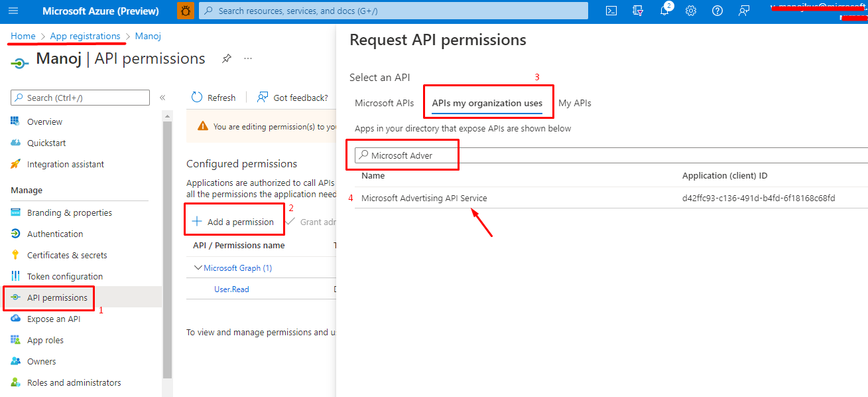The height and width of the screenshot is (397, 868).
Task: Open the Directories and subscriptions filter icon
Action: (x=639, y=11)
